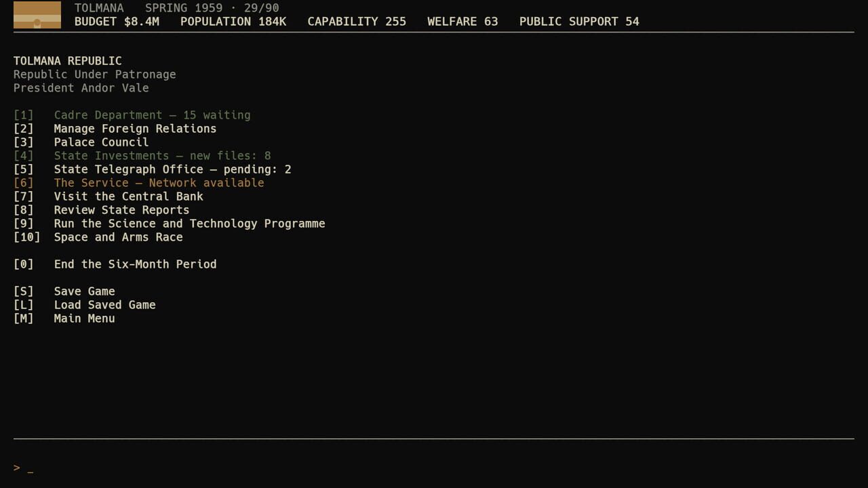Return to Main Menu

click(x=64, y=319)
